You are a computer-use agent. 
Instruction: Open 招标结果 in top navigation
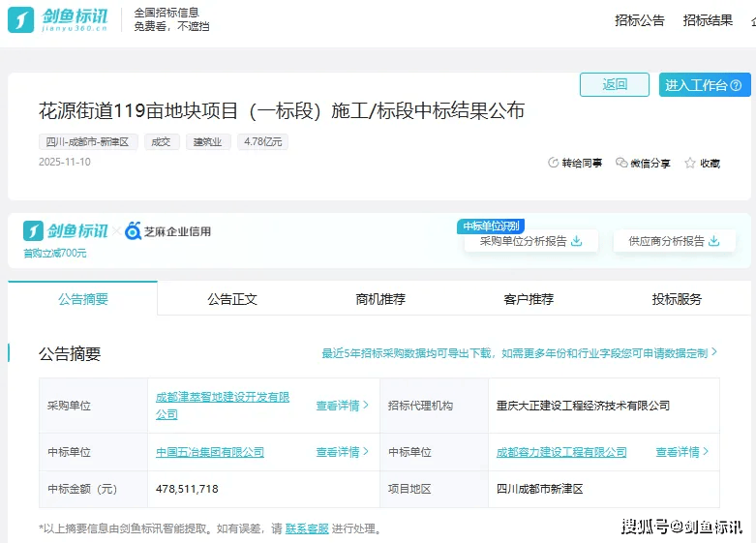[x=708, y=20]
